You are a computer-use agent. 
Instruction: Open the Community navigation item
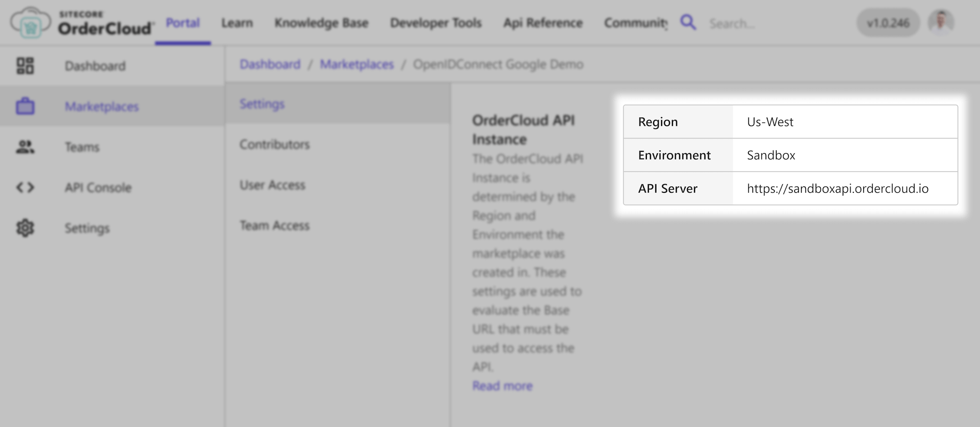click(x=636, y=23)
